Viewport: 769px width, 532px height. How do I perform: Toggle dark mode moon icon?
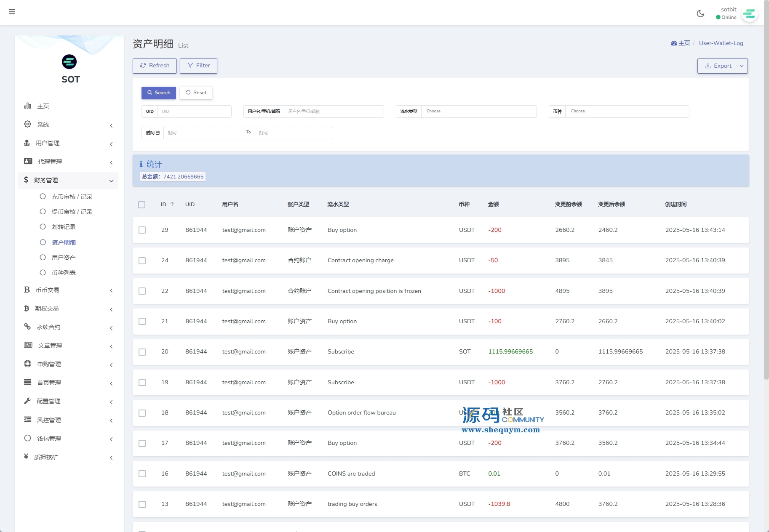pos(700,13)
